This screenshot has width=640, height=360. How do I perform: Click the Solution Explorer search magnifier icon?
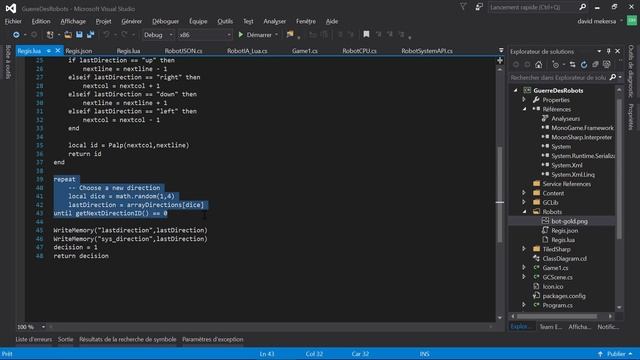613,77
